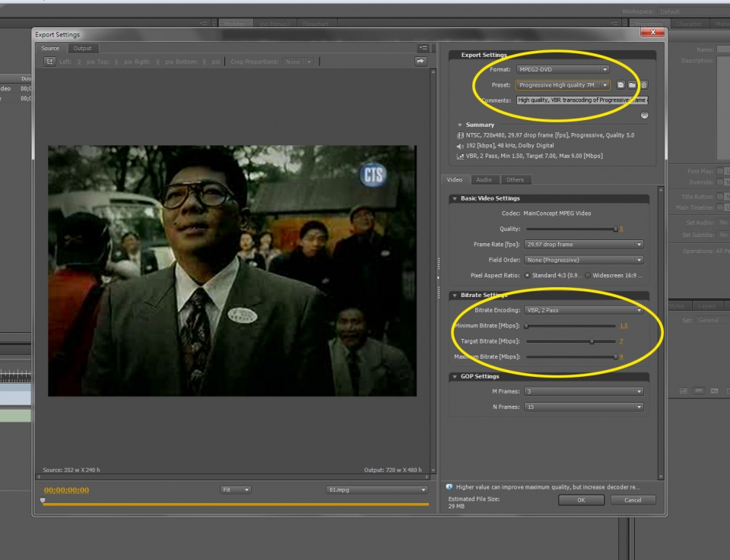Open the Preset dropdown
The width and height of the screenshot is (730, 560).
point(563,85)
